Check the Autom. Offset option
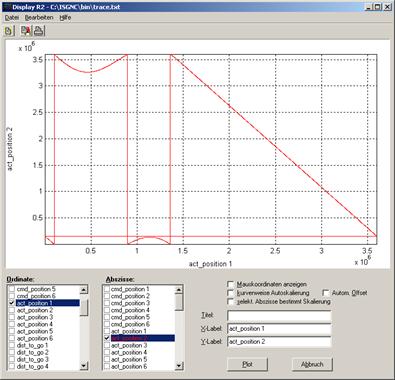 [x=326, y=293]
